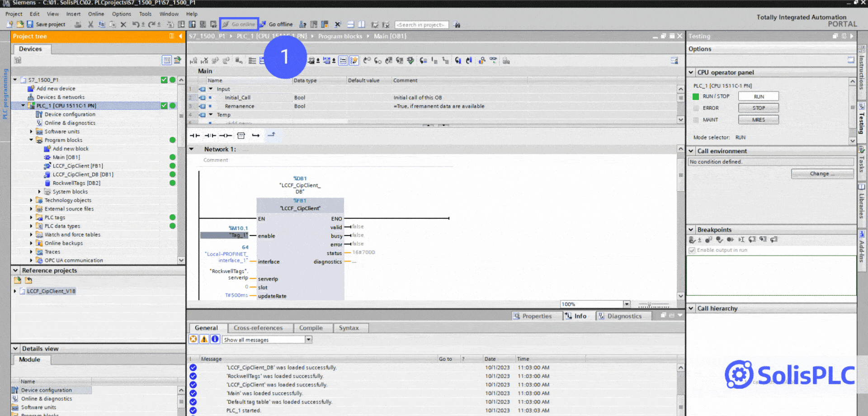868x416 pixels.
Task: Insert a normally open contact in the ladder
Action: pos(194,135)
